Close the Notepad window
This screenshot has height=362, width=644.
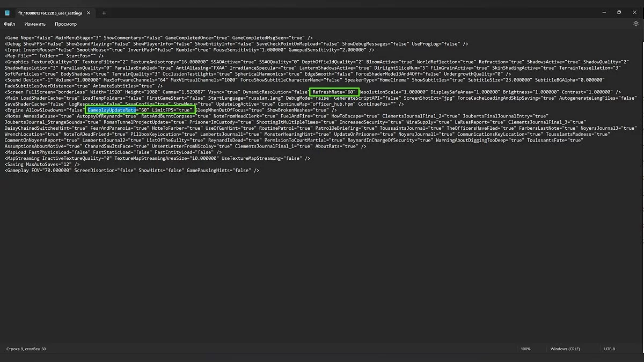click(x=634, y=12)
